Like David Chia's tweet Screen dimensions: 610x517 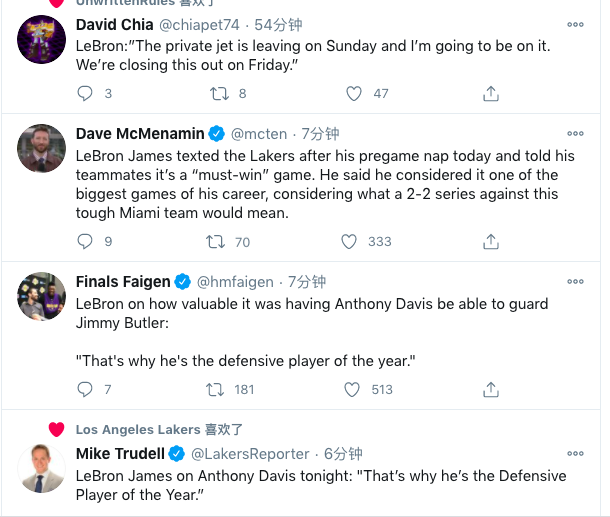tap(353, 93)
